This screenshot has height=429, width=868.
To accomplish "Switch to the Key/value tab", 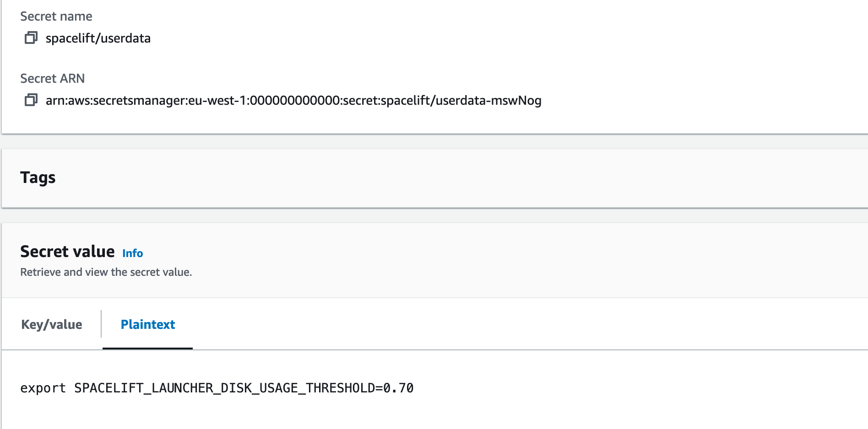I will coord(51,324).
